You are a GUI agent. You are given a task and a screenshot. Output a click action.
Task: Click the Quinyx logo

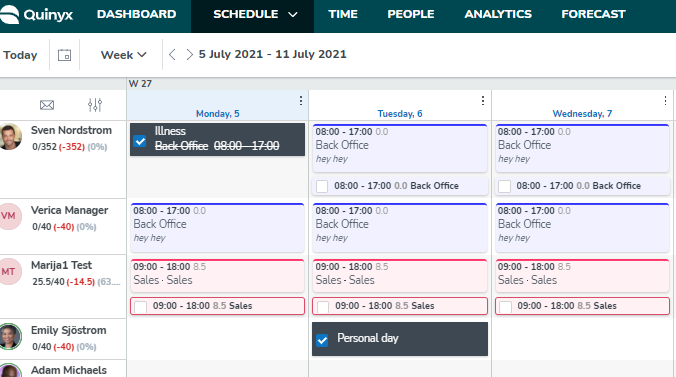point(36,15)
